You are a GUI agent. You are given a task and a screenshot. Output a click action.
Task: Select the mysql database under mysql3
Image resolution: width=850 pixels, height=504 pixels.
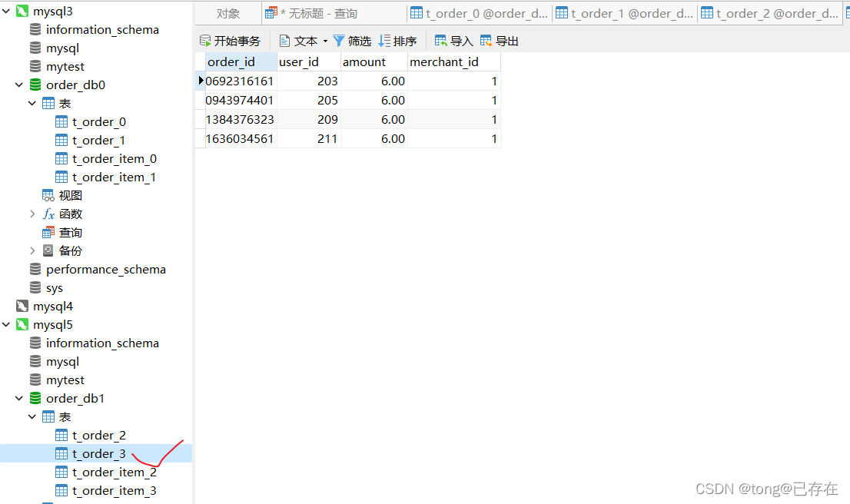click(62, 48)
